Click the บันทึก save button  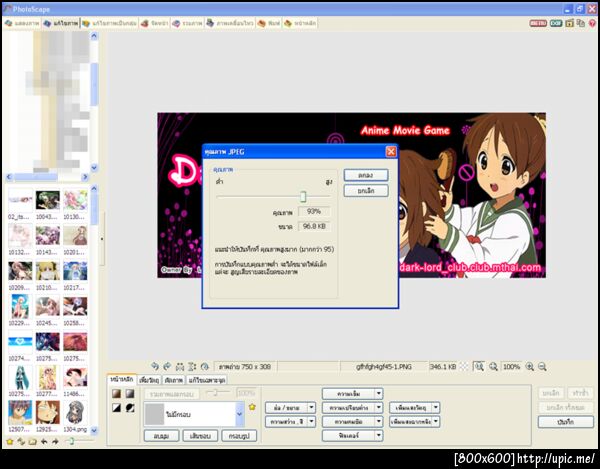tap(566, 422)
